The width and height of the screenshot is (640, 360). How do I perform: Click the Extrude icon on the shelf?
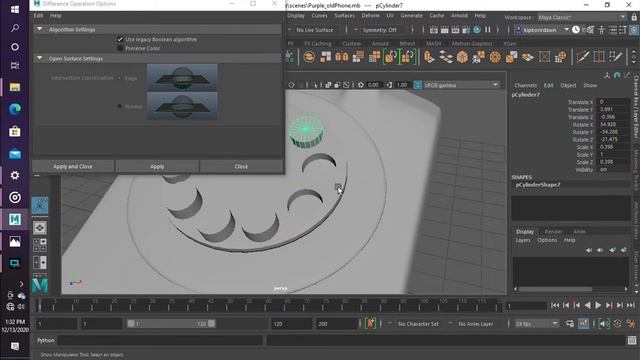pos(429,56)
